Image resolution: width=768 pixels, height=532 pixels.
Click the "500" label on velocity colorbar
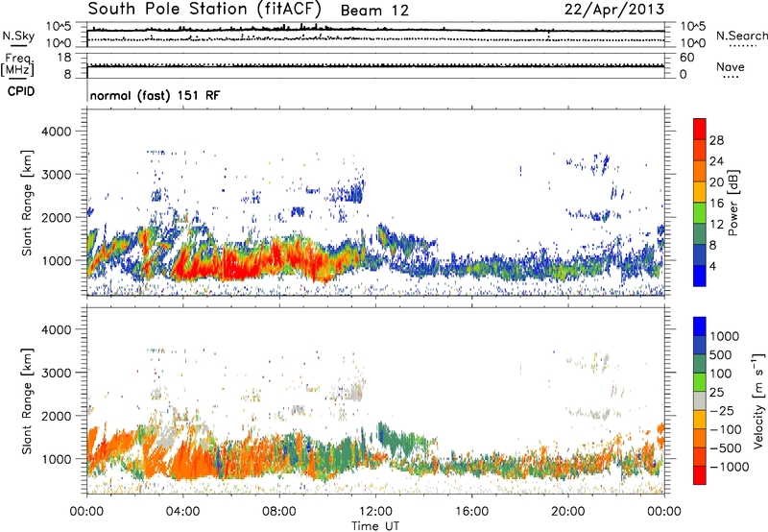click(x=721, y=354)
